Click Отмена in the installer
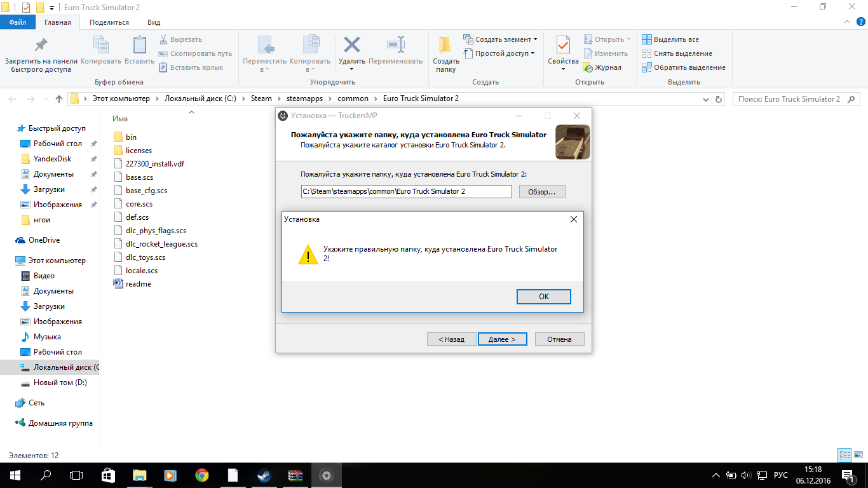 coord(559,339)
